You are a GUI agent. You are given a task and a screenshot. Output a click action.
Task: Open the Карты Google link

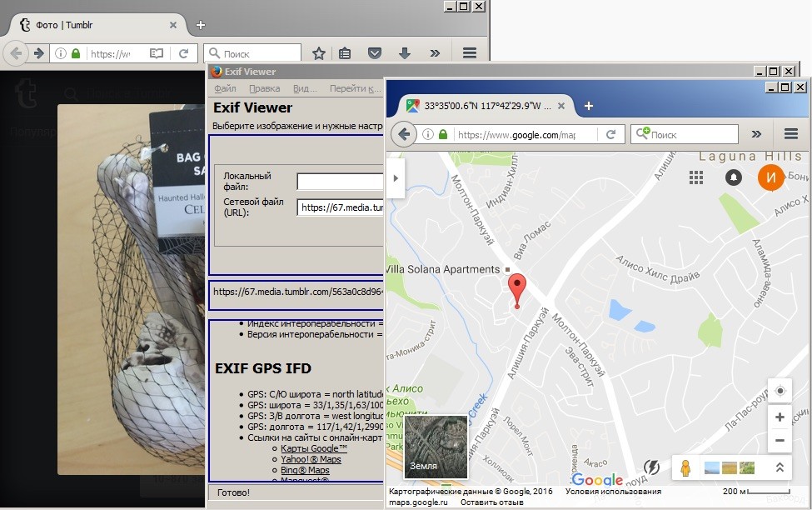[314, 448]
